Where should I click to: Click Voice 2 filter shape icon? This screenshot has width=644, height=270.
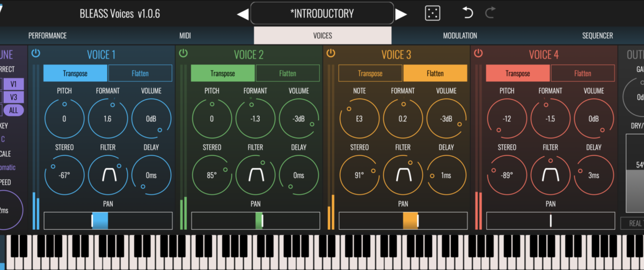tap(255, 175)
